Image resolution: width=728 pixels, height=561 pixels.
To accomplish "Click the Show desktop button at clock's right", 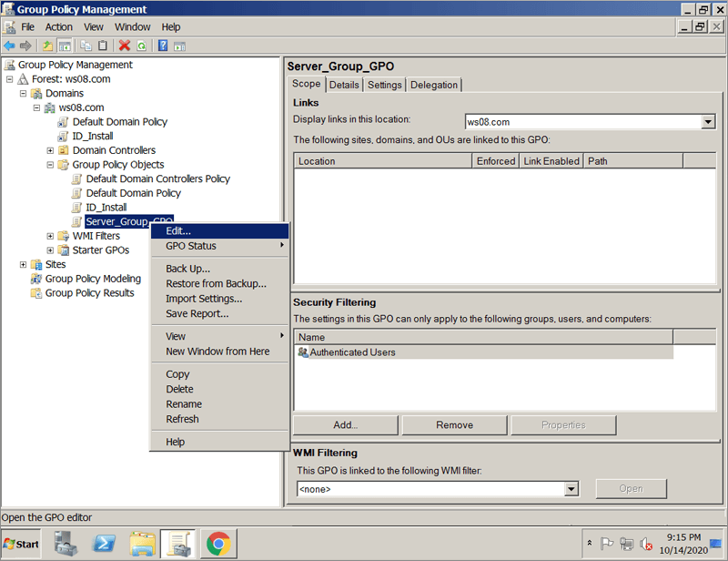I will pos(716,544).
